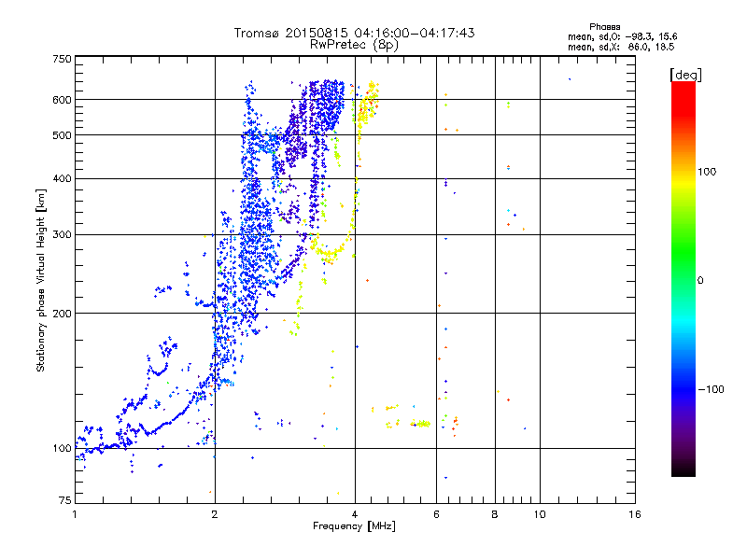
Task: Click the 'mean, sd,X: 86.0, 18.5' line
Action: pos(621,48)
